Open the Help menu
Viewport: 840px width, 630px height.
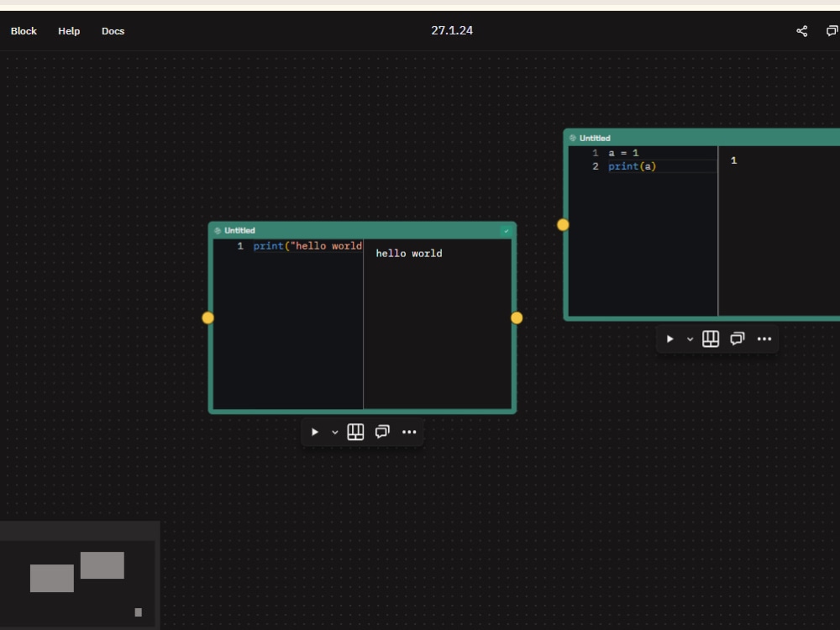click(x=69, y=31)
